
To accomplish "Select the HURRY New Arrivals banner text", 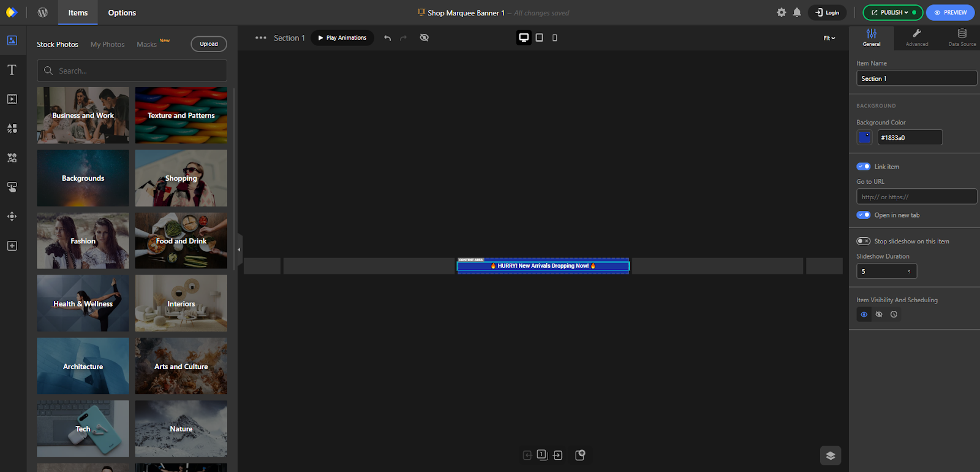I will click(x=543, y=266).
